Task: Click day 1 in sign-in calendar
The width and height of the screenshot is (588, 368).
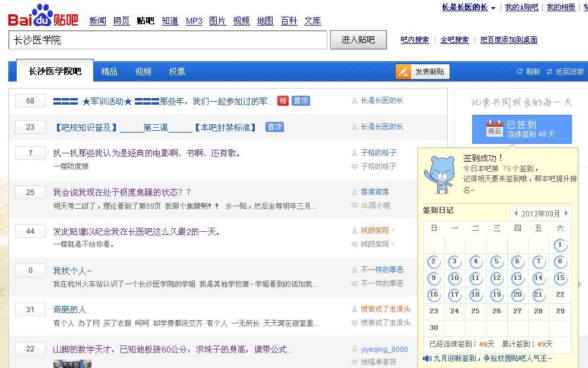Action: [x=560, y=245]
